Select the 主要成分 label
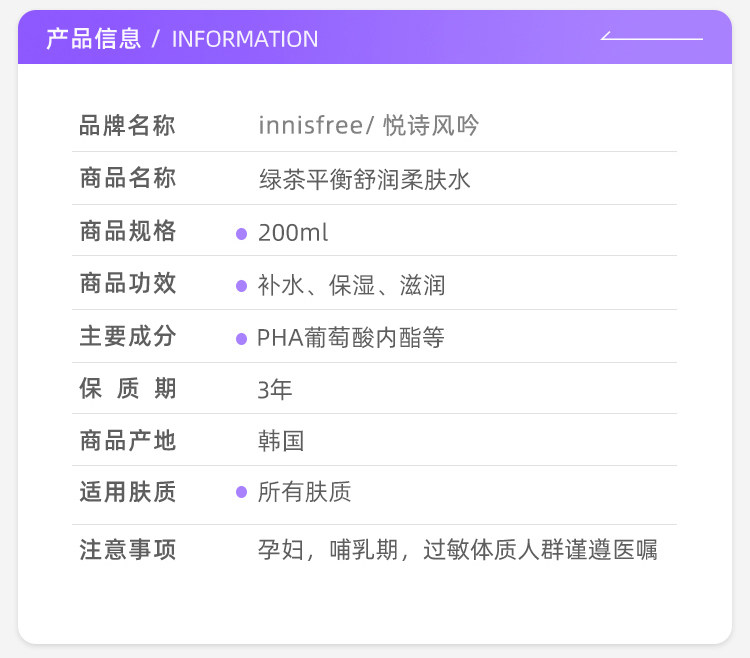Image resolution: width=750 pixels, height=658 pixels. [x=127, y=337]
